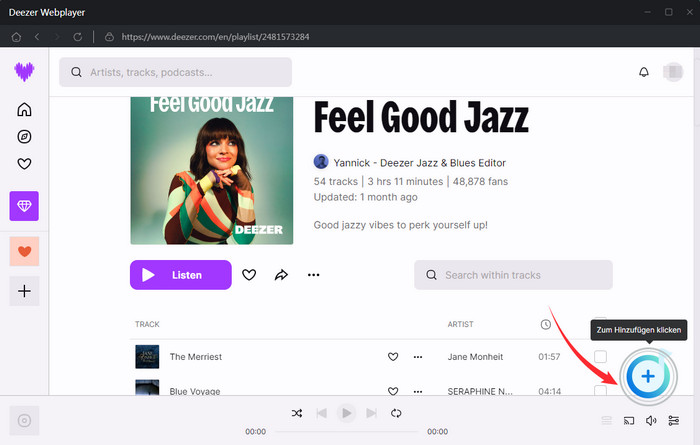This screenshot has width=700, height=445.
Task: Skip to previous track
Action: [x=321, y=413]
